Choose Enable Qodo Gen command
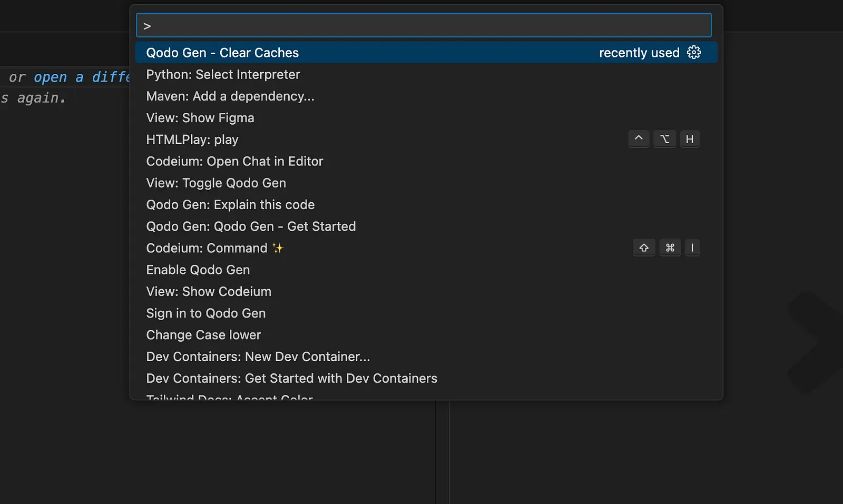The height and width of the screenshot is (504, 843). [x=426, y=270]
